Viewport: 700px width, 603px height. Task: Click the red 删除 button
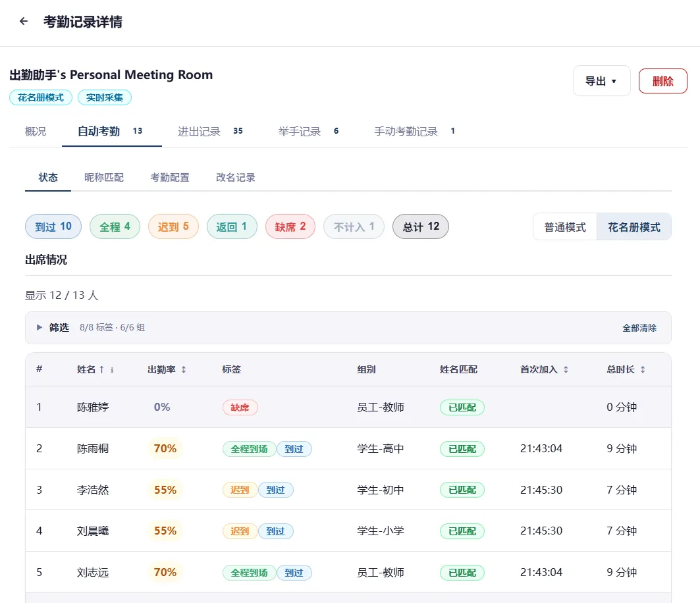(662, 81)
